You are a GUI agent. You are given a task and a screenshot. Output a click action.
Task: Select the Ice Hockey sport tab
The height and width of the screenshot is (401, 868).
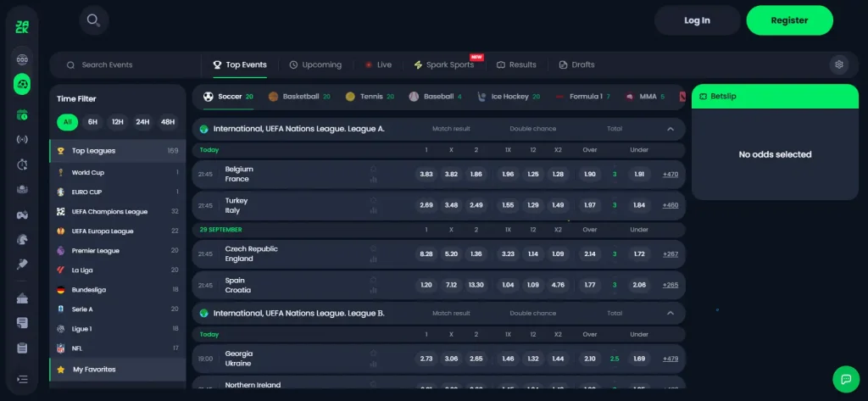pyautogui.click(x=509, y=97)
